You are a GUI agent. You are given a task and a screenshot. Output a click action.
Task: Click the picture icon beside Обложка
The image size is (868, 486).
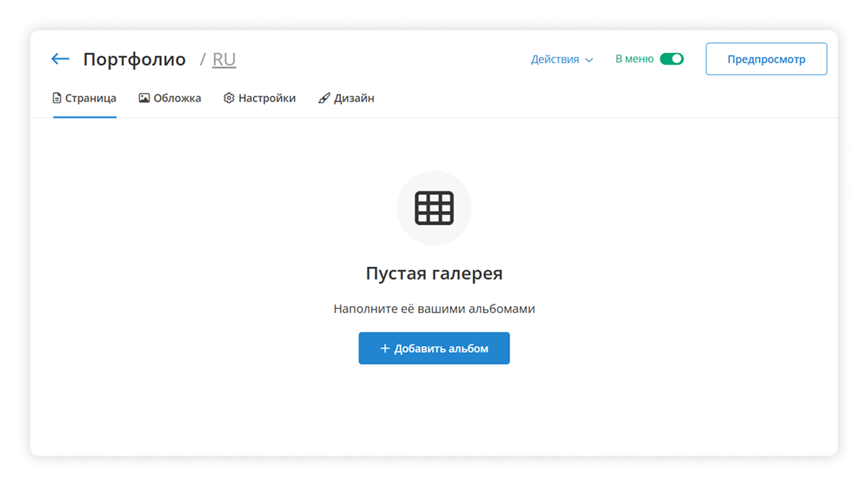tap(144, 98)
